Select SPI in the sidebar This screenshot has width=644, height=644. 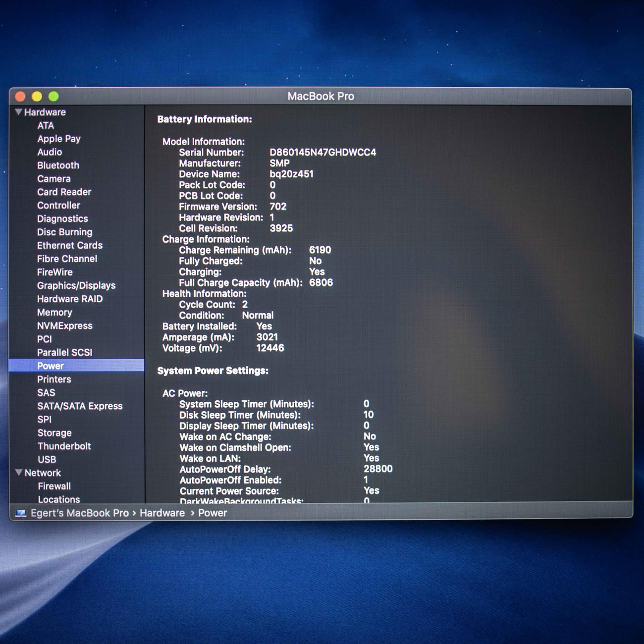44,419
